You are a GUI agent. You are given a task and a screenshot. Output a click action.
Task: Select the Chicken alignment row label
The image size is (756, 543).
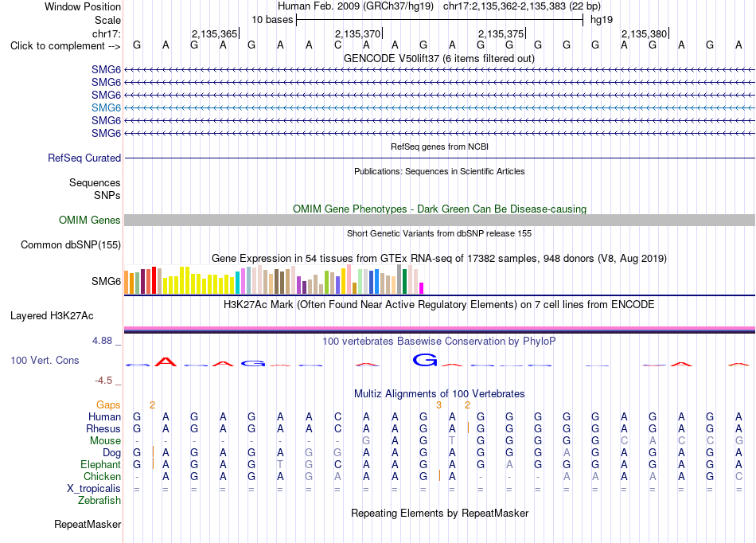pyautogui.click(x=102, y=476)
